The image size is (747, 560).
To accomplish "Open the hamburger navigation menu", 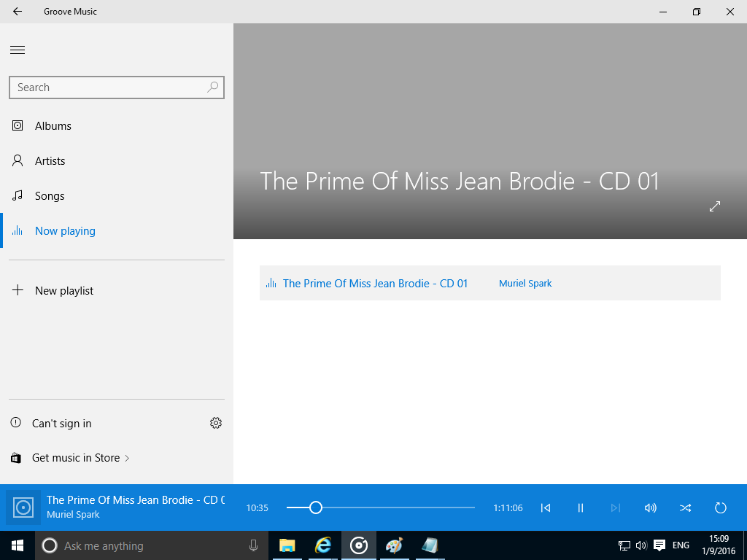I will point(18,50).
